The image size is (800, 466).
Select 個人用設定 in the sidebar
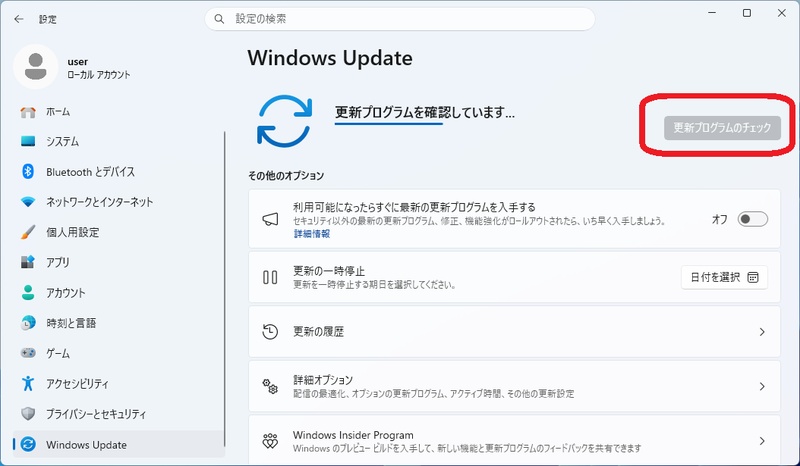click(118, 232)
